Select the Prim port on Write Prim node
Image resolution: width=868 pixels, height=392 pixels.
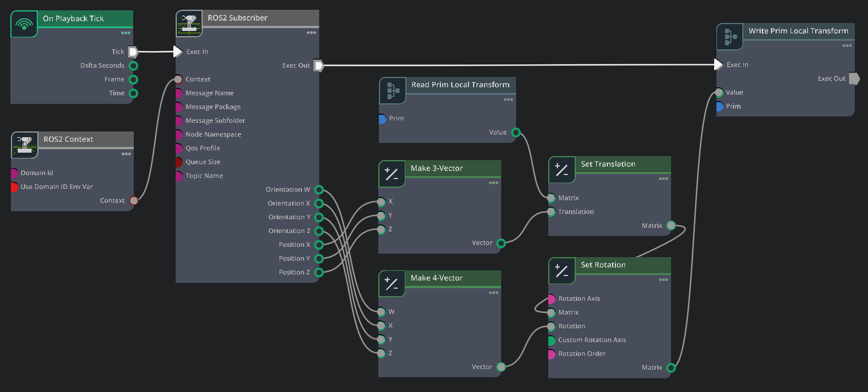[x=719, y=106]
